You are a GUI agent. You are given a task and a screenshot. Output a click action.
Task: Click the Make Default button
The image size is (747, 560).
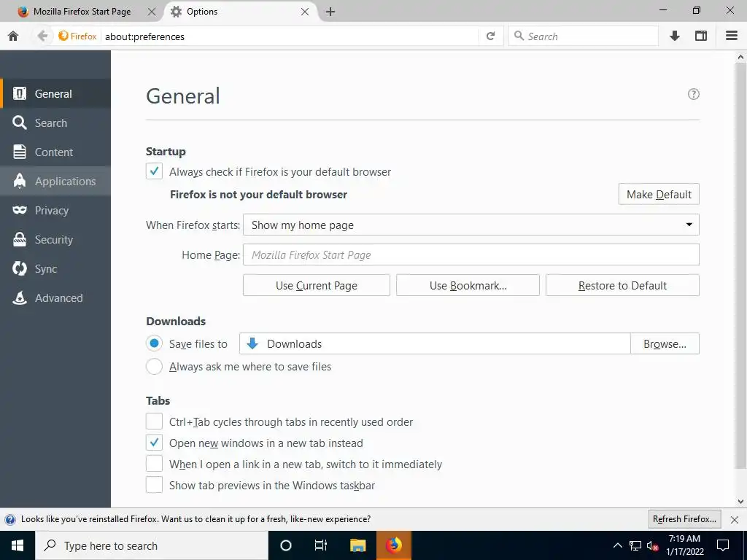click(x=659, y=194)
